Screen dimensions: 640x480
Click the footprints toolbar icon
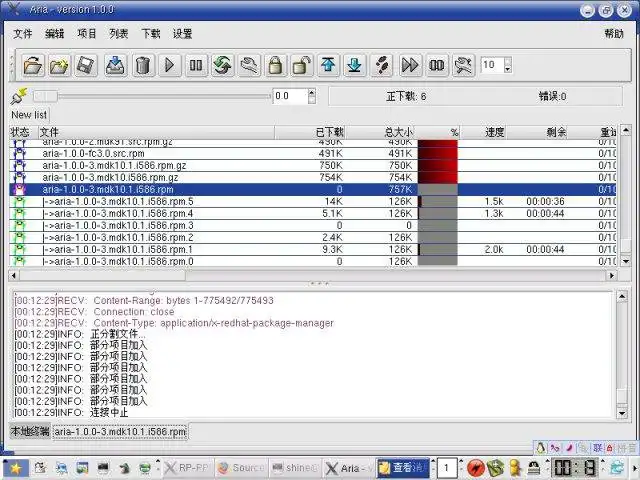pos(382,65)
